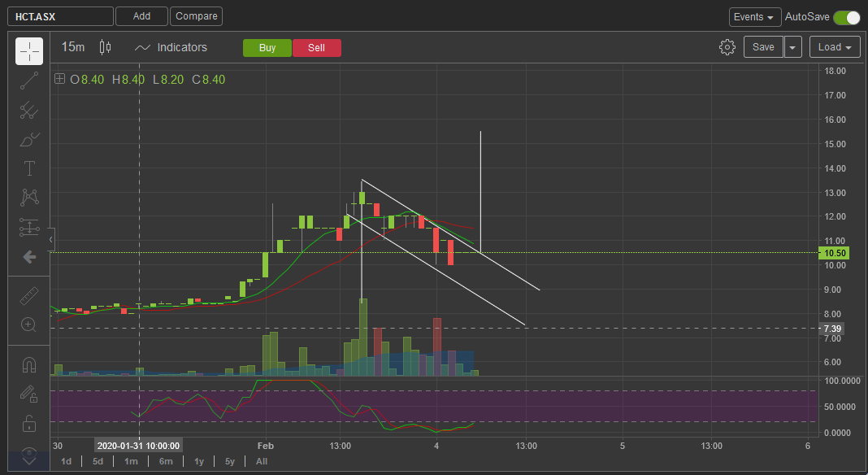The height and width of the screenshot is (475, 868).
Task: Click the C8.40 close value
Action: [209, 79]
